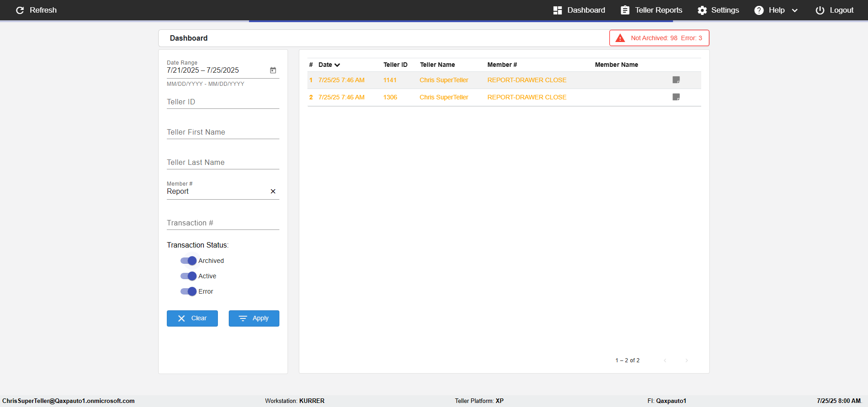Click the Refresh icon in top bar
Image resolution: width=868 pixels, height=407 pixels.
pyautogui.click(x=20, y=10)
